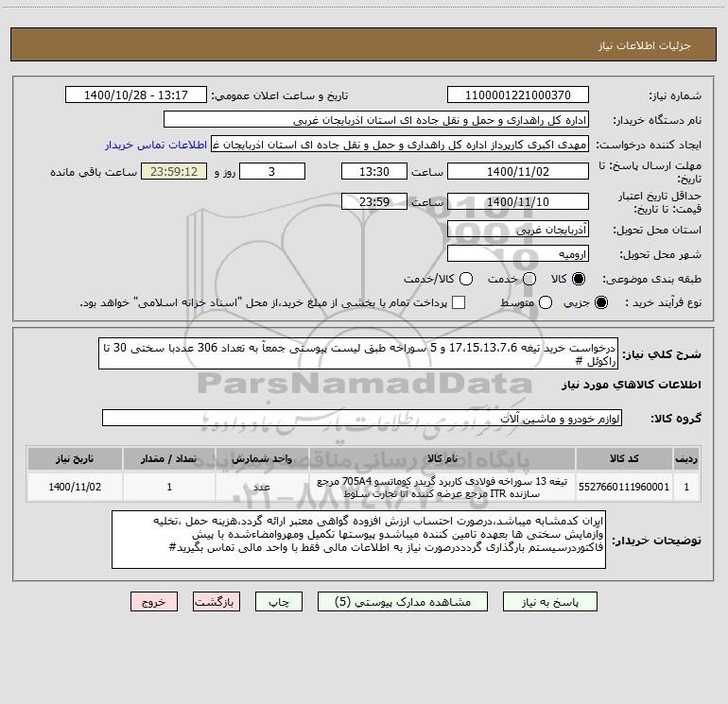Click the table date cell 1400/11/02

pos(75,487)
